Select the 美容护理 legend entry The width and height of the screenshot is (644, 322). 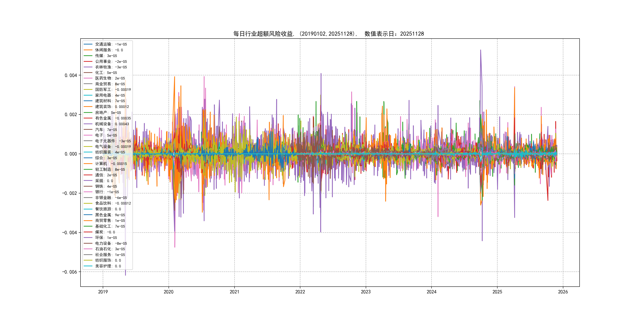(108, 266)
